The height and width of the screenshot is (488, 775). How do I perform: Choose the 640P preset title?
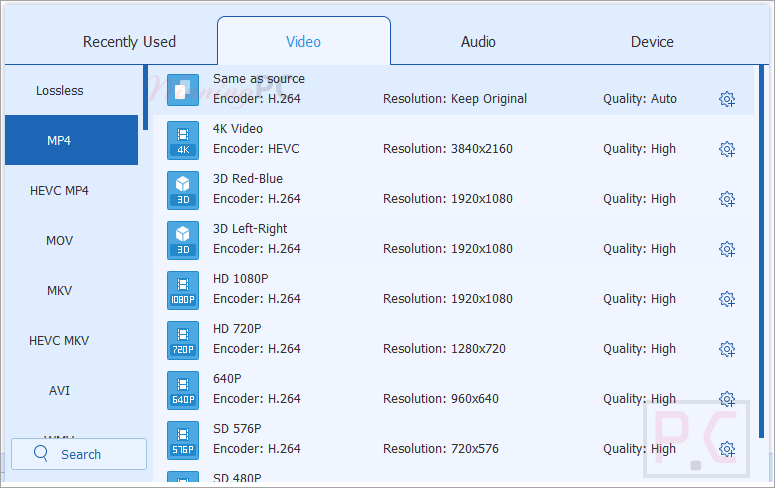227,378
